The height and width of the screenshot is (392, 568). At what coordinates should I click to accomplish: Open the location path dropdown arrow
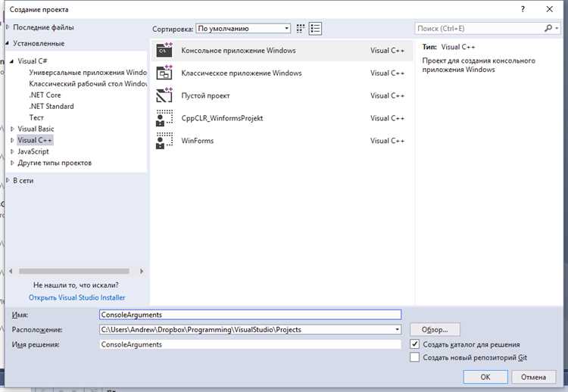click(x=397, y=329)
